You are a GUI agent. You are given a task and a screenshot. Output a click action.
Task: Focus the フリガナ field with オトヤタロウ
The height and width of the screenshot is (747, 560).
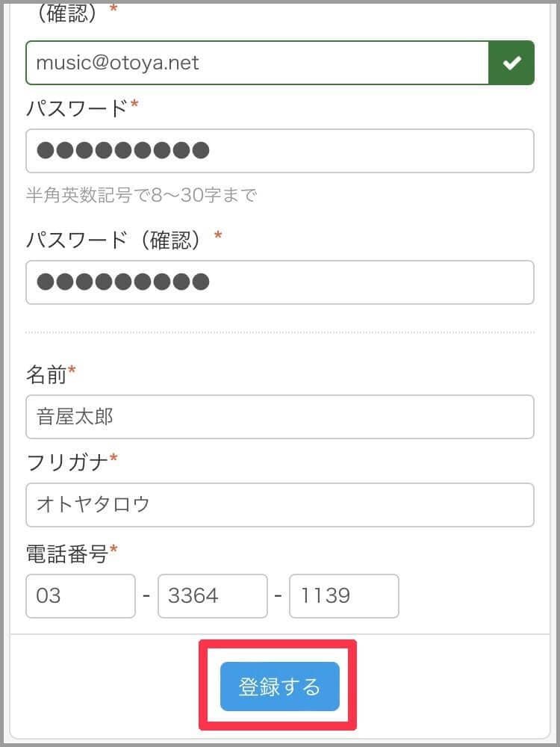(279, 505)
